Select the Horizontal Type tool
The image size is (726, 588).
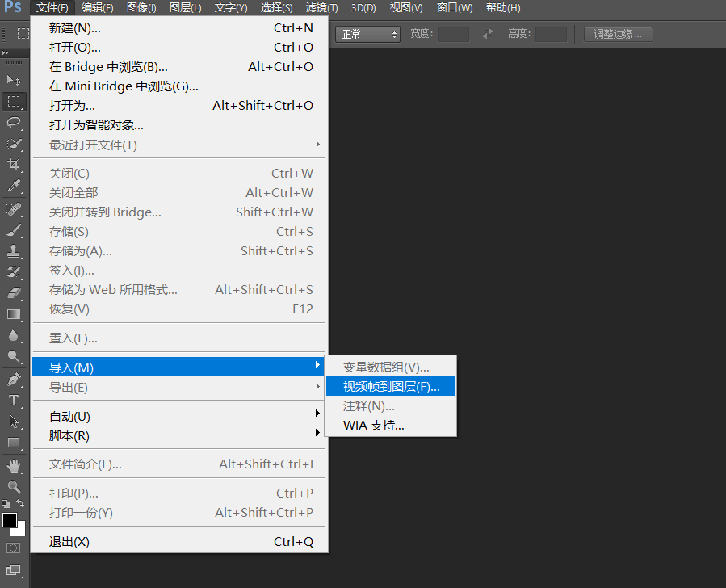coord(14,401)
